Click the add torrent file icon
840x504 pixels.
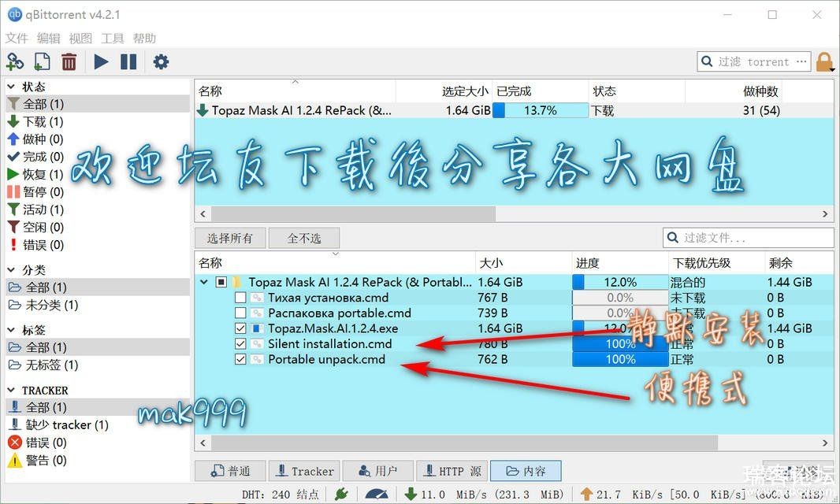[x=42, y=62]
